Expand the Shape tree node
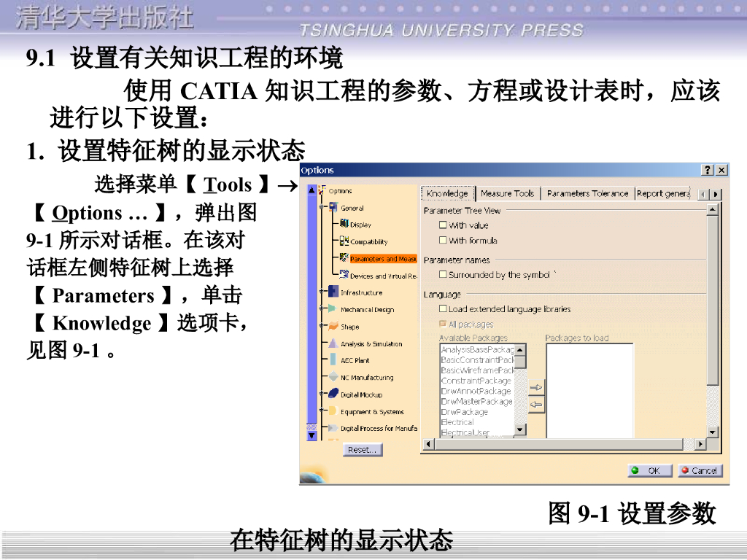Viewport: 747px width, 560px height. (322, 326)
